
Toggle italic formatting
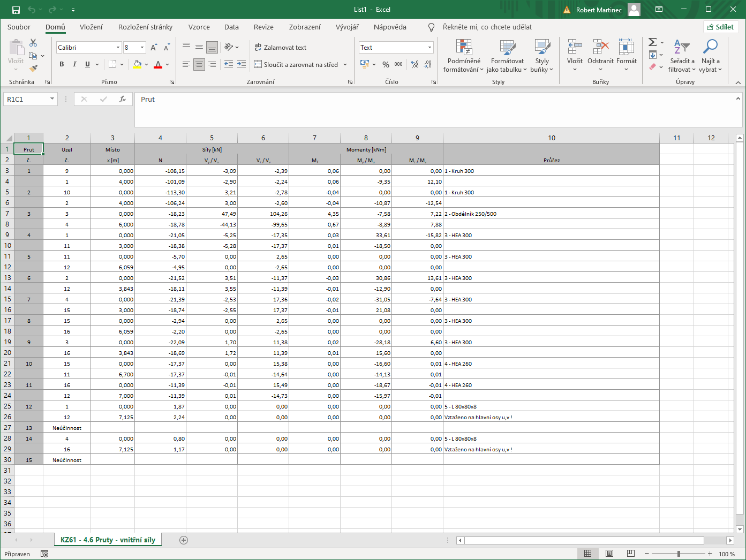pyautogui.click(x=74, y=64)
